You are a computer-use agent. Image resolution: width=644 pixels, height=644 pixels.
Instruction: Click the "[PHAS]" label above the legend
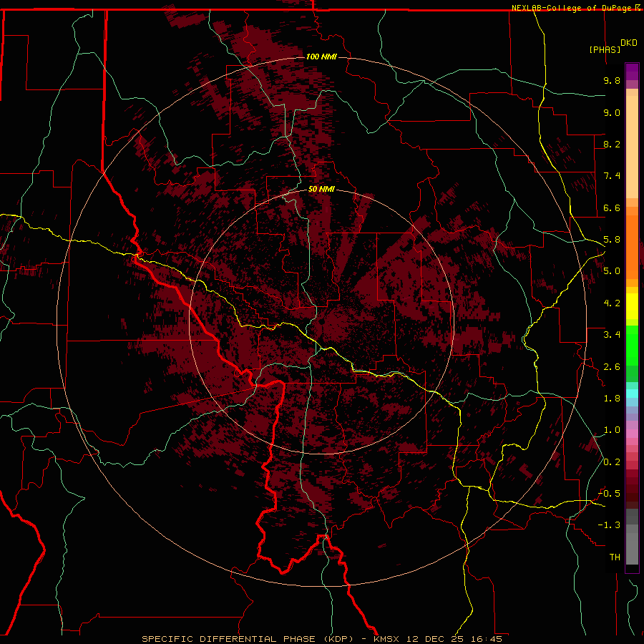[605, 49]
